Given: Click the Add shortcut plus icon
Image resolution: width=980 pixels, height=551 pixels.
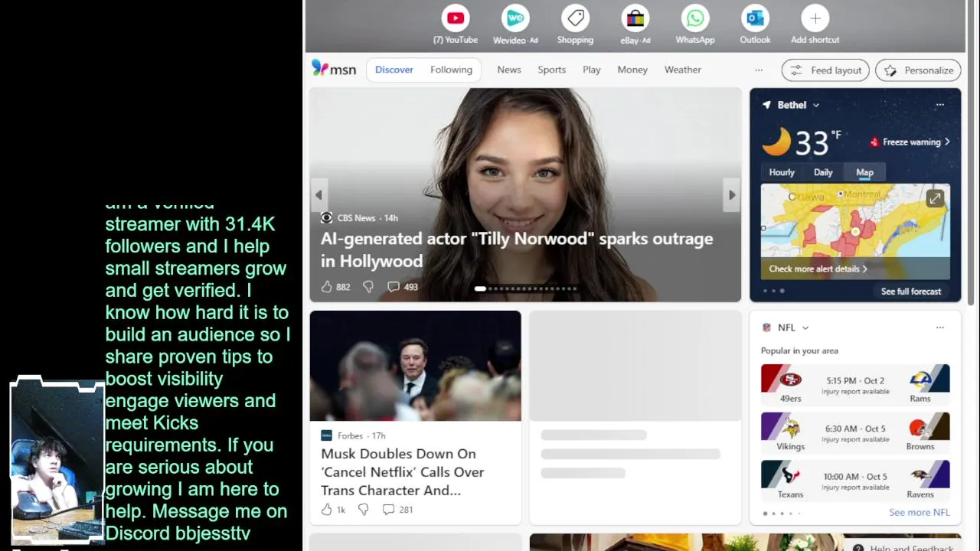Looking at the screenshot, I should pyautogui.click(x=815, y=18).
